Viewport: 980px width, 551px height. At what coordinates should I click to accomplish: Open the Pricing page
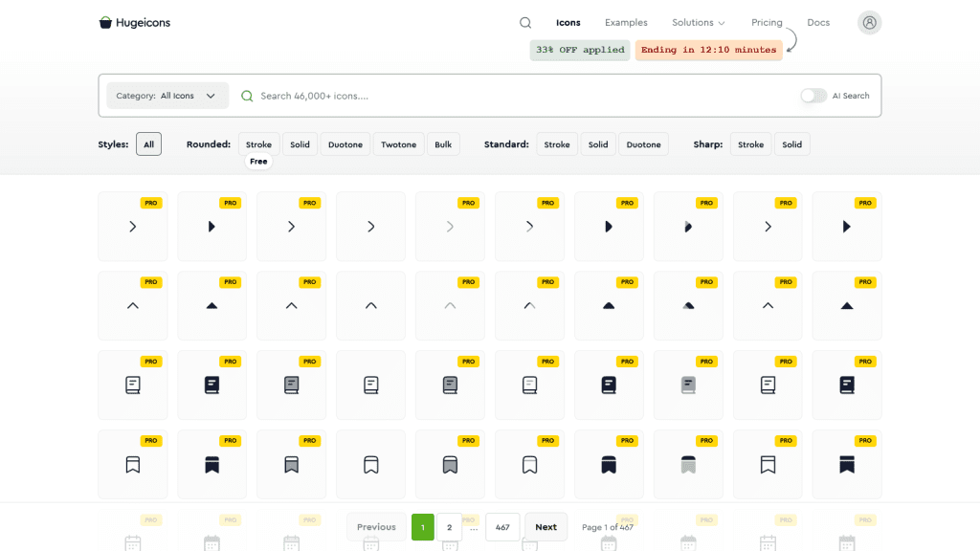767,22
